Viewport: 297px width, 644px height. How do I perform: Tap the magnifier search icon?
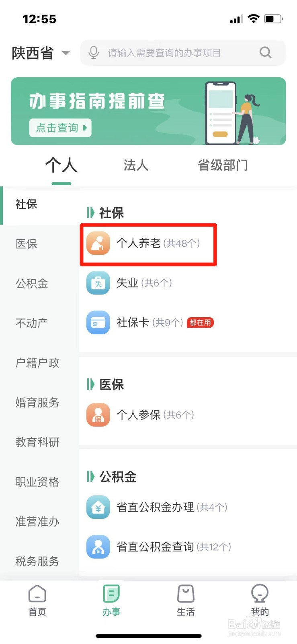(265, 52)
